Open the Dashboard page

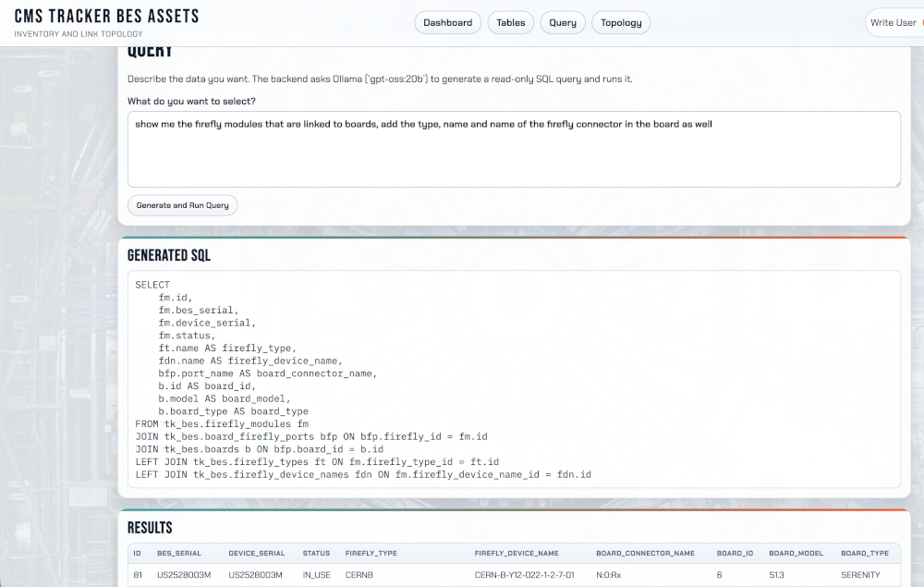click(447, 23)
